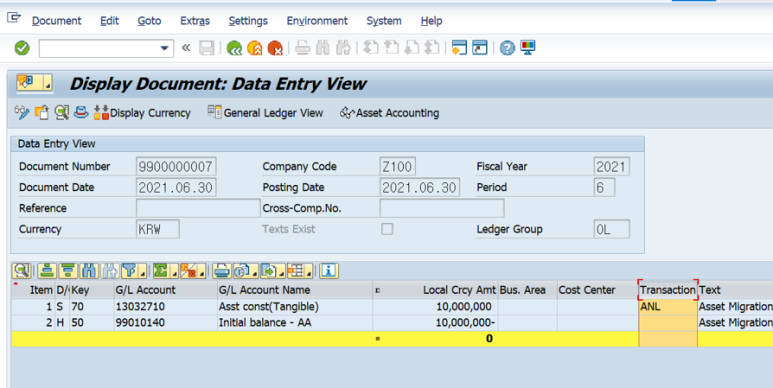The width and height of the screenshot is (773, 388).
Task: Open the System menu
Action: 384,21
